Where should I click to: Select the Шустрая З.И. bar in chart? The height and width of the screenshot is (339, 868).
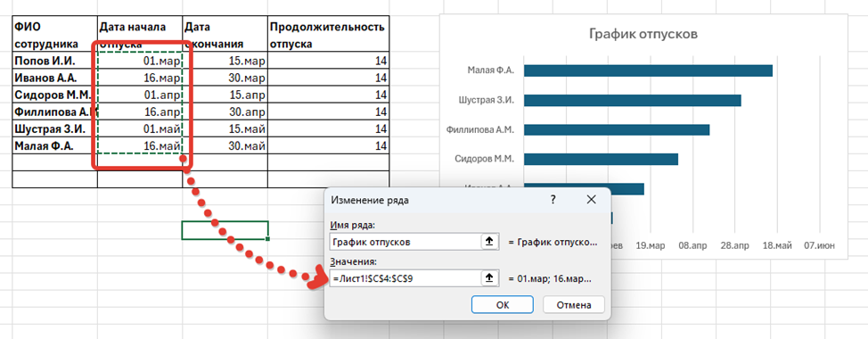[x=632, y=100]
